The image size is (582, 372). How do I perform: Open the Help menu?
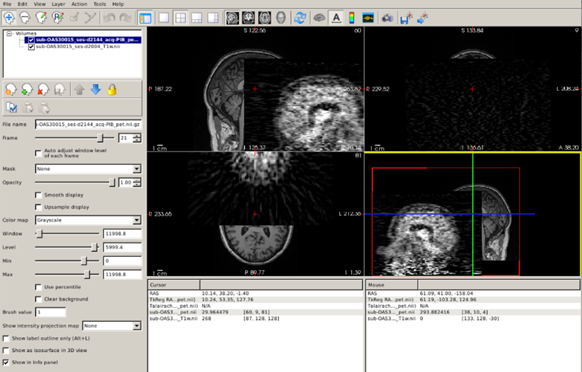tap(118, 4)
